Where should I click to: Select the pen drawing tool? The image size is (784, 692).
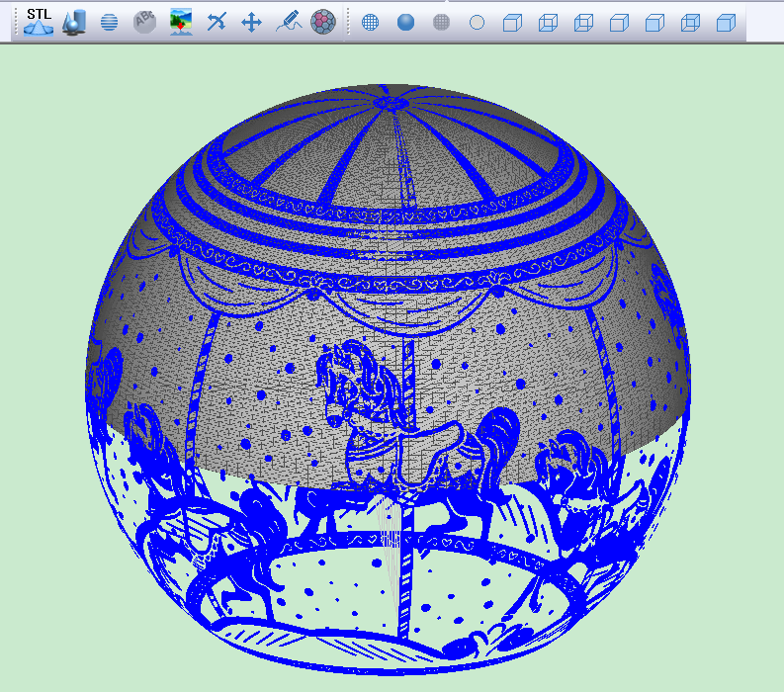(289, 22)
